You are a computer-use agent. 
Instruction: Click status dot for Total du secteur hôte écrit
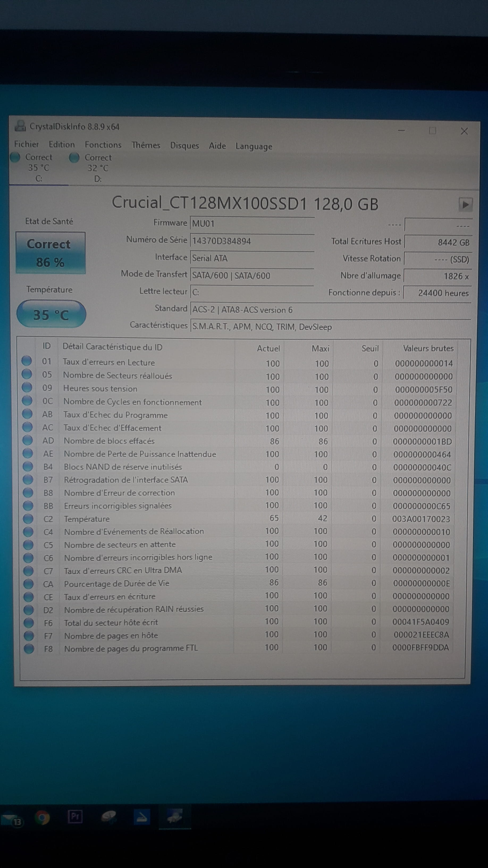click(29, 623)
